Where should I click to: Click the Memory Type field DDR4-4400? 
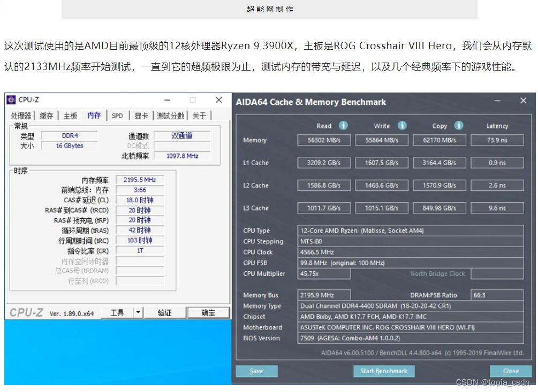[411, 306]
